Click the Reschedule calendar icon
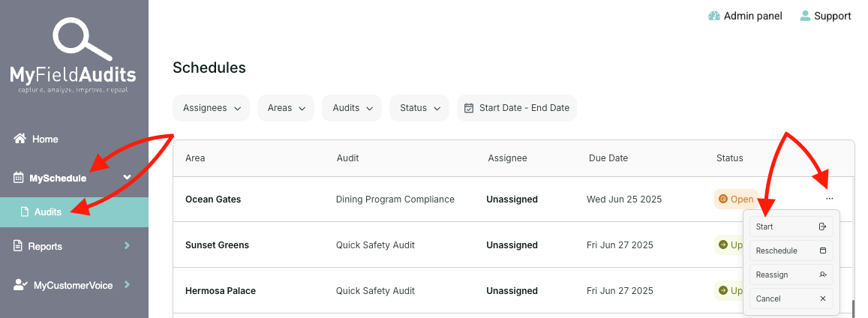868x318 pixels. click(x=822, y=250)
